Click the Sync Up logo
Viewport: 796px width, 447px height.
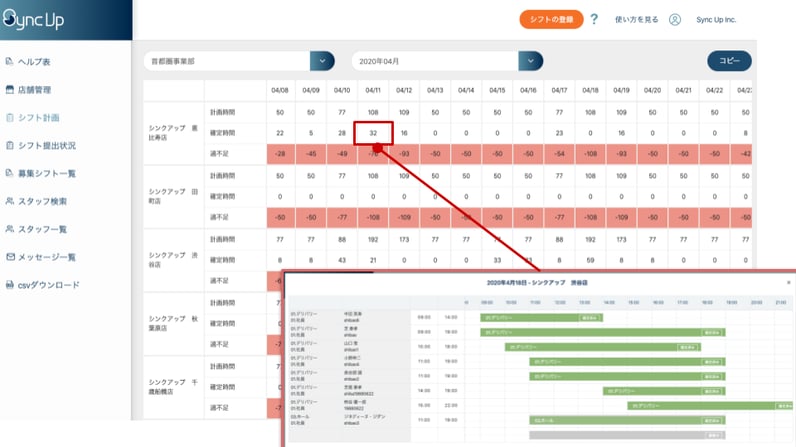(x=34, y=19)
